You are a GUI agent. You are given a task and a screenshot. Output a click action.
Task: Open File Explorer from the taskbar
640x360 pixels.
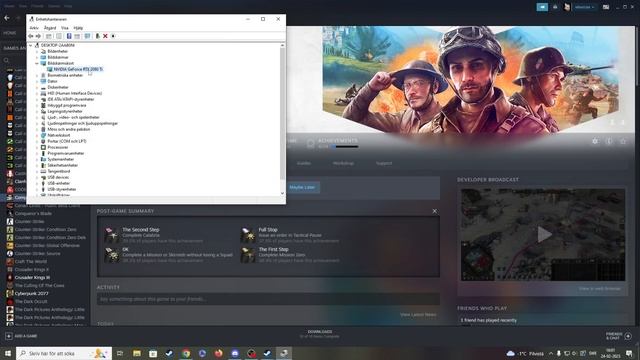137,353
